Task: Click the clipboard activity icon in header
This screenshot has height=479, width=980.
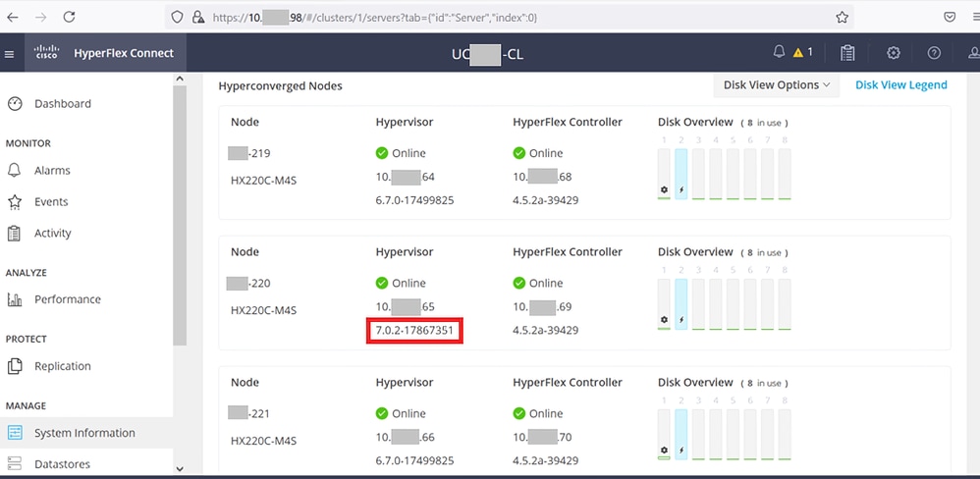Action: pyautogui.click(x=848, y=53)
